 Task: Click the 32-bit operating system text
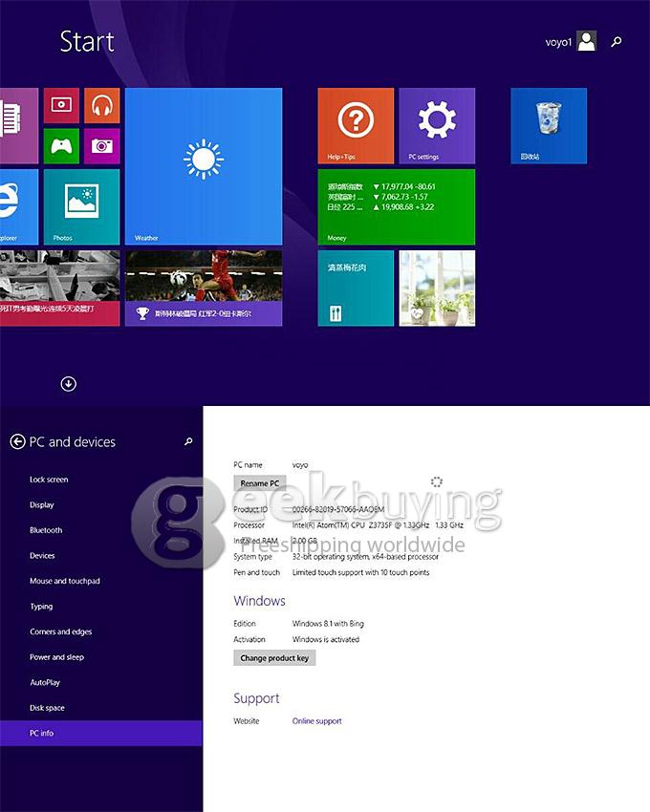[x=365, y=557]
